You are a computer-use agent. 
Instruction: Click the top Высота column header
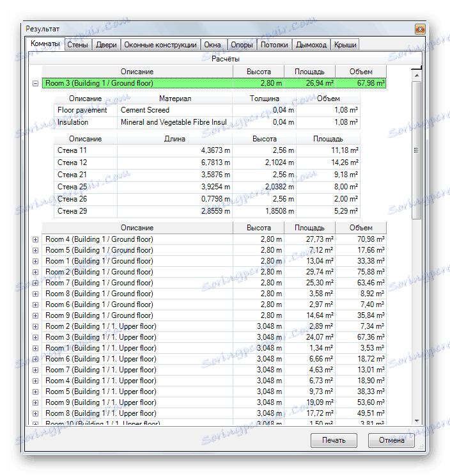point(258,72)
